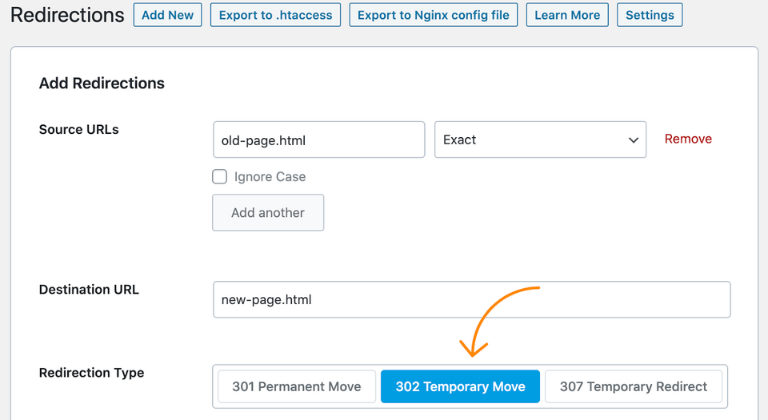The width and height of the screenshot is (768, 420).
Task: Click the Redirection Type label
Action: click(x=91, y=373)
